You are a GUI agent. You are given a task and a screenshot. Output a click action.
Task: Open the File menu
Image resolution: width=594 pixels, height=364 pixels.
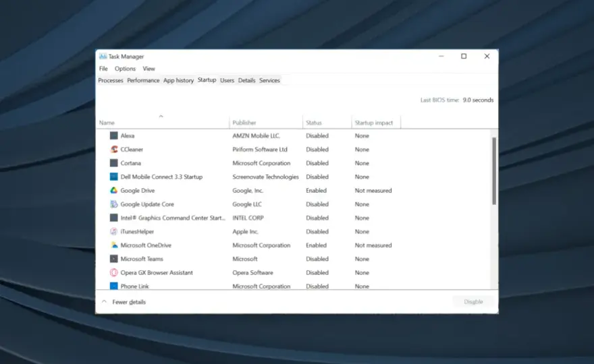click(103, 69)
